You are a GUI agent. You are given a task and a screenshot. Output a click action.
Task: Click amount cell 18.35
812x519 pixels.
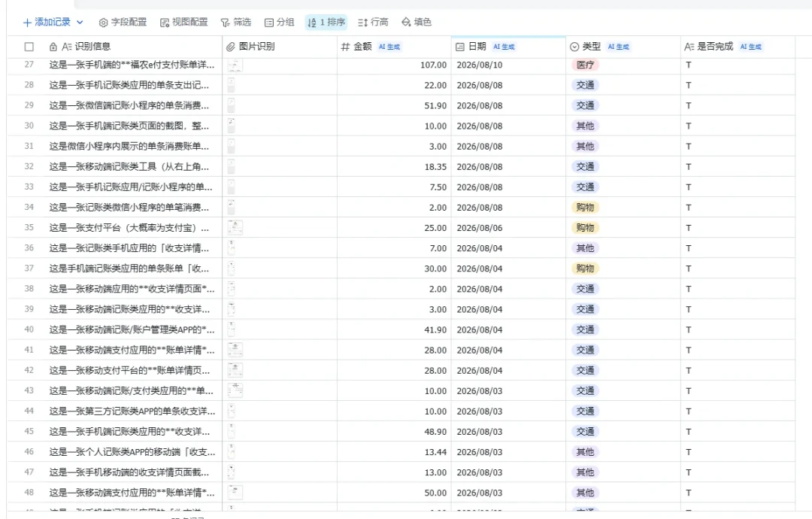(394, 166)
